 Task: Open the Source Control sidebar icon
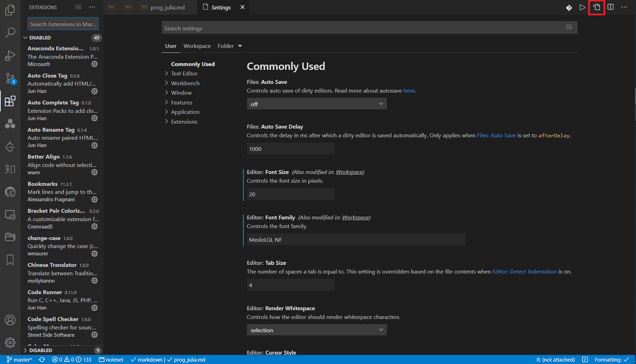tap(10, 78)
